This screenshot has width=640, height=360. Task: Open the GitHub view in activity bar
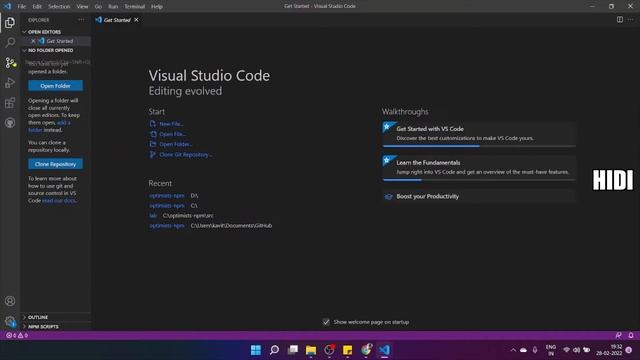[x=10, y=123]
